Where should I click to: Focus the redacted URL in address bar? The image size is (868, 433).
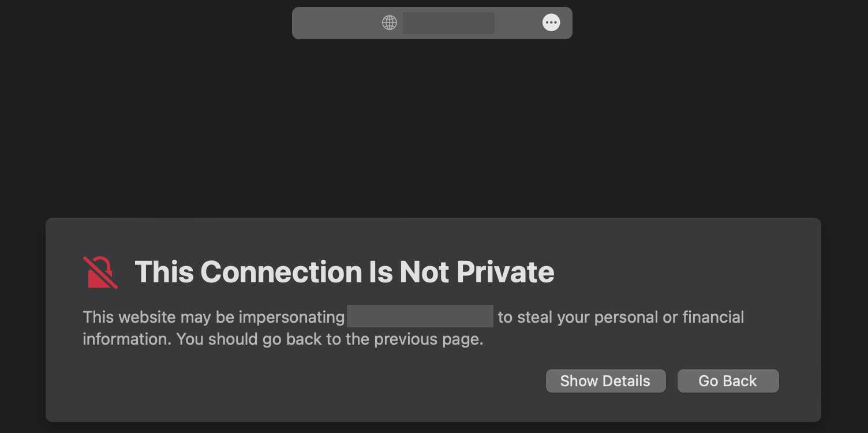[448, 23]
